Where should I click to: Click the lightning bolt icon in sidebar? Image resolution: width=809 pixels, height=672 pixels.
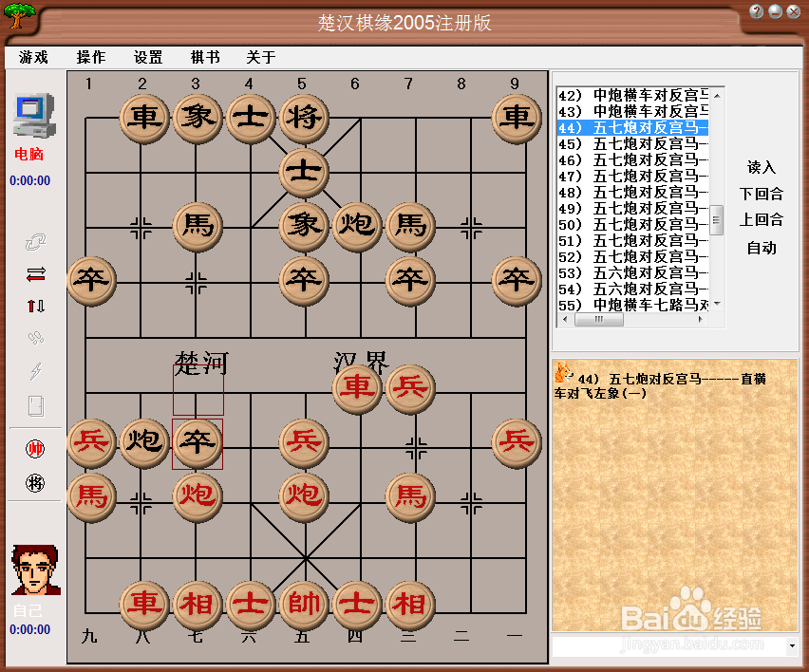[34, 371]
